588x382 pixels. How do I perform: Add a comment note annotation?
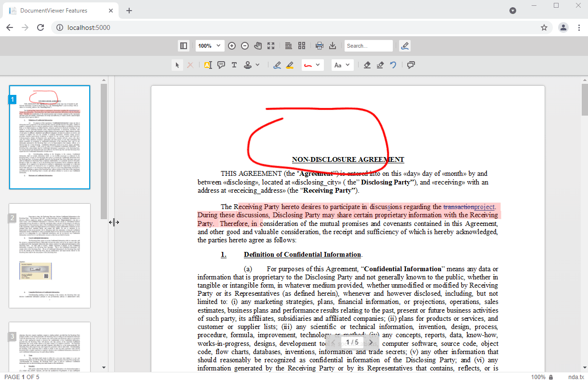coord(221,65)
